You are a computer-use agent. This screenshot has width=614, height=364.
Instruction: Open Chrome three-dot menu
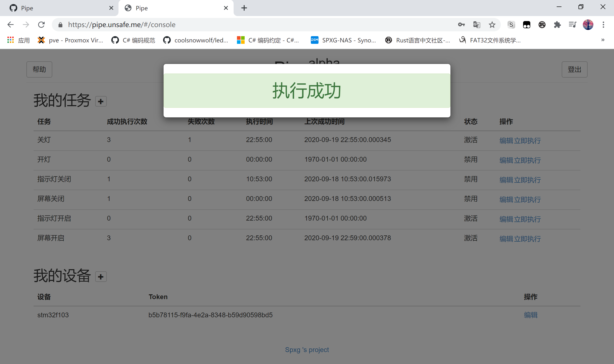[x=603, y=24]
